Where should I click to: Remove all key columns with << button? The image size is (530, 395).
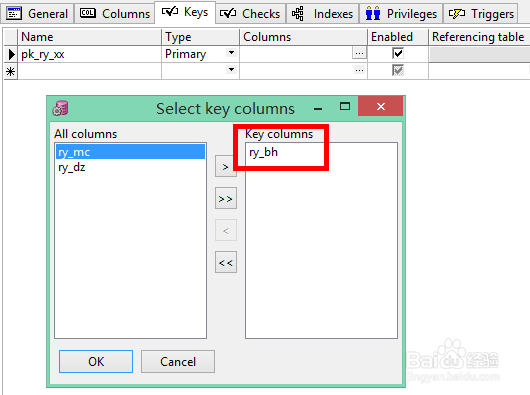pos(226,262)
